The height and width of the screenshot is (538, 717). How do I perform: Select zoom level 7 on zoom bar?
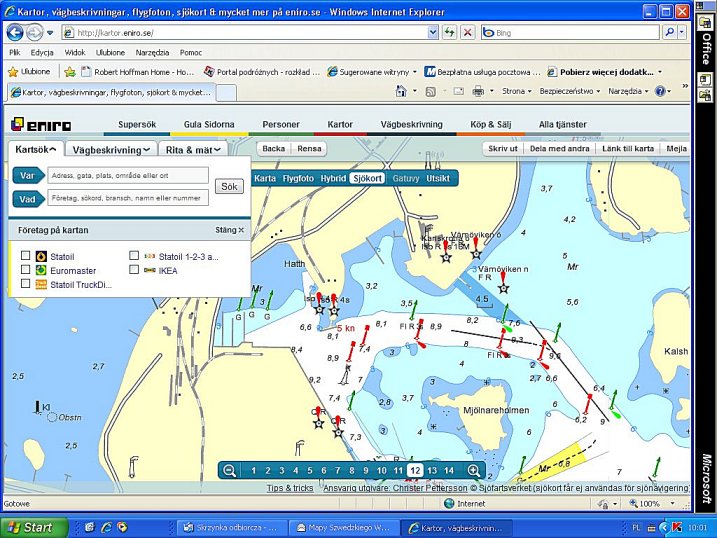pos(338,470)
